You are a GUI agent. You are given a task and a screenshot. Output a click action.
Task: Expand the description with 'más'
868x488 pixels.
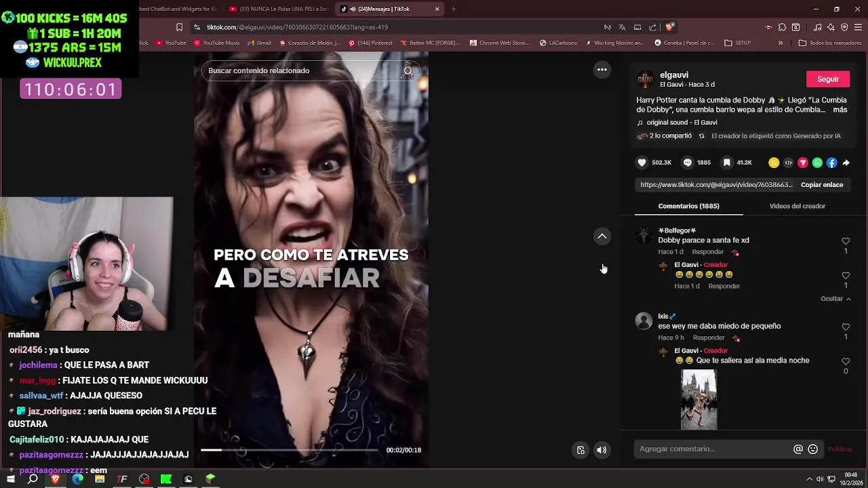[840, 109]
